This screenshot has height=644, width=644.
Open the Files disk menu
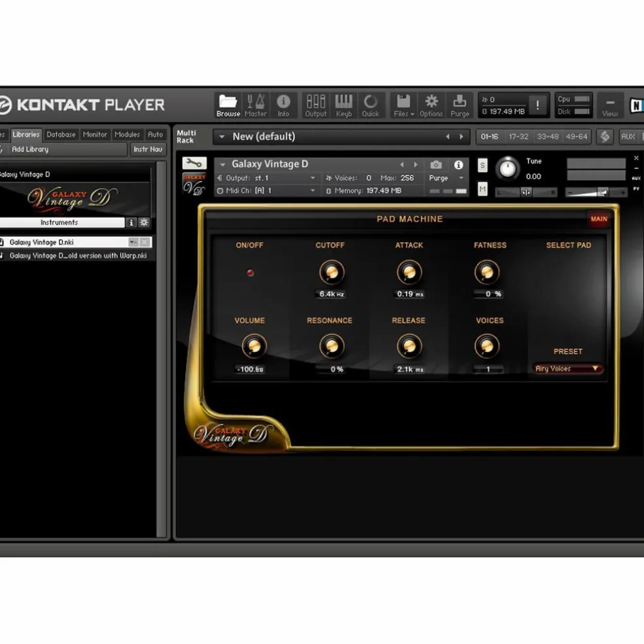404,105
